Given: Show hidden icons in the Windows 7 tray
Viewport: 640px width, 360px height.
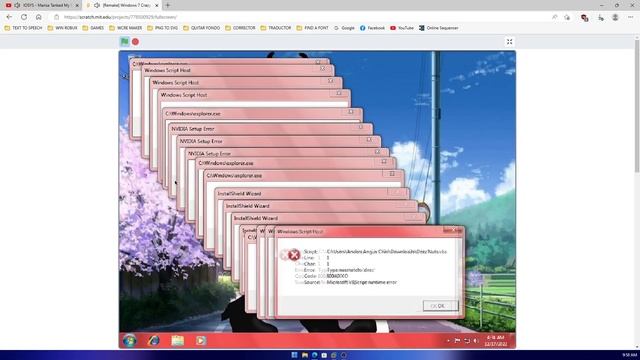Looking at the screenshot, I should 448,341.
